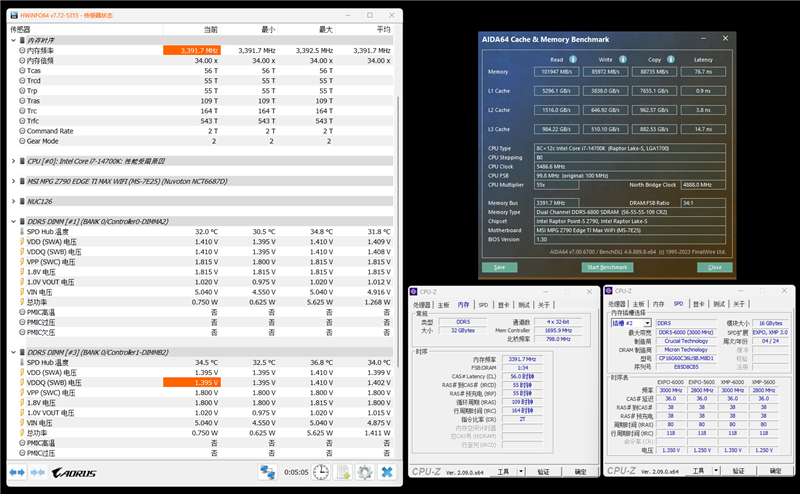
Task: Click the Crucial Technology manufacturer field in CPU-Z SPD
Action: point(686,341)
